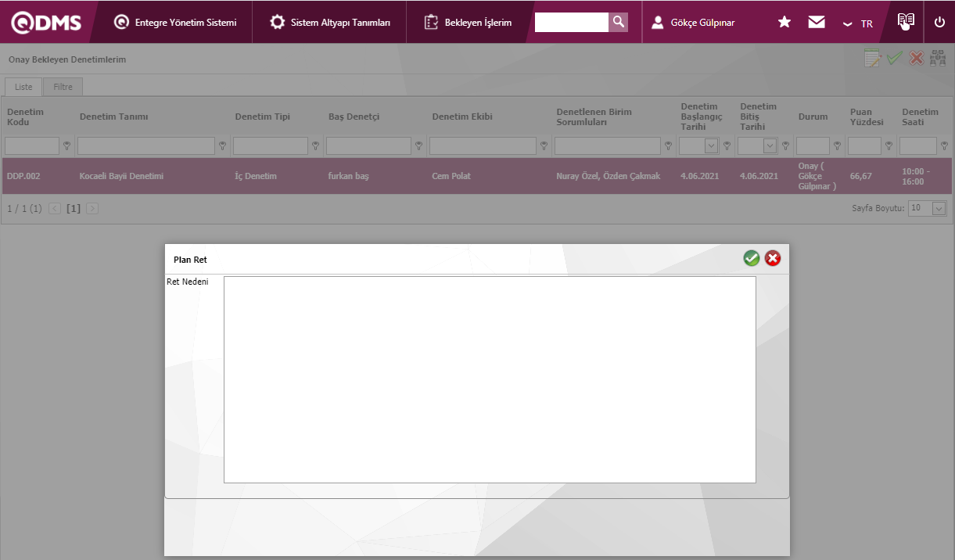Select row cell DDP.002
Image resolution: width=955 pixels, height=560 pixels.
[23, 176]
